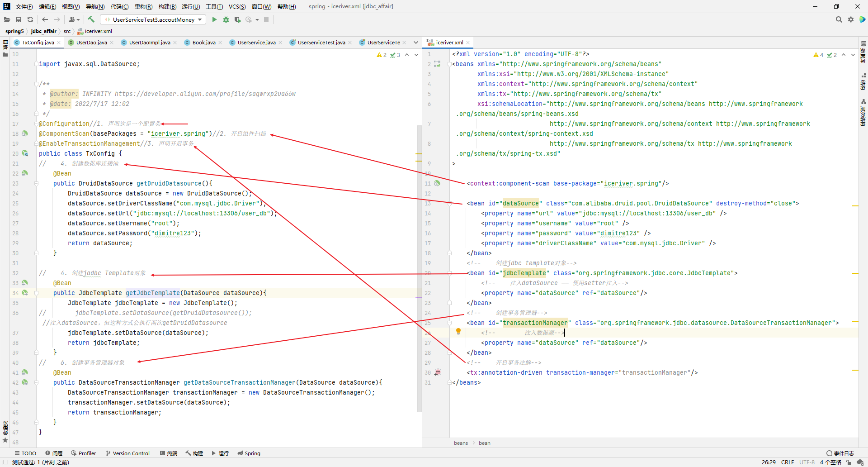Switch to the UserDaoImpl.java tab

tap(150, 43)
